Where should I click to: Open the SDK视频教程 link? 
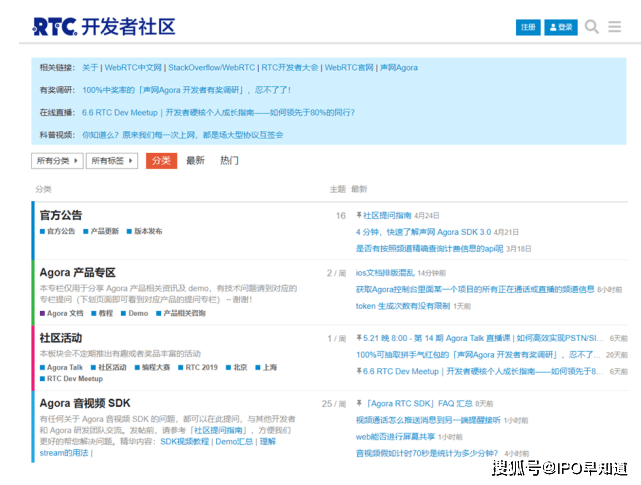(x=184, y=442)
